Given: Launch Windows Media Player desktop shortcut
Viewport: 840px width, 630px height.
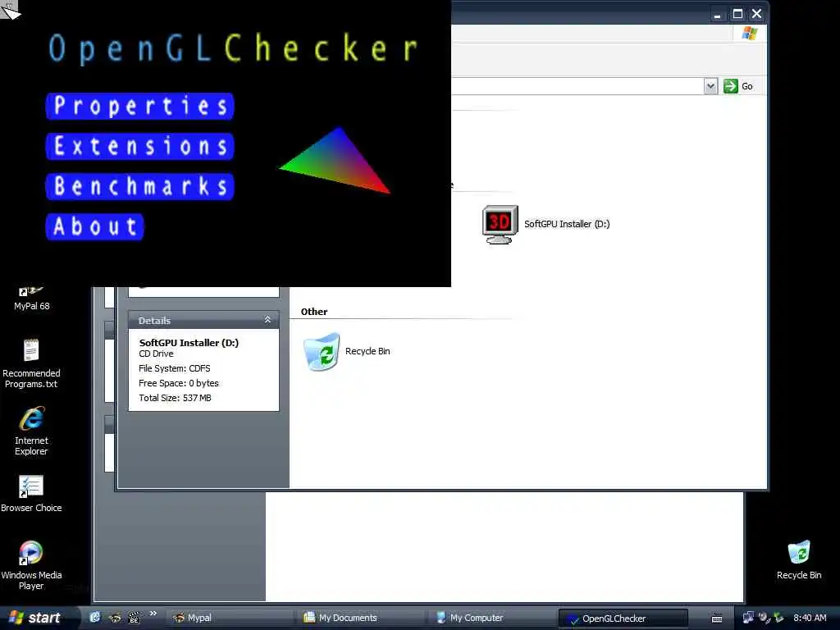Looking at the screenshot, I should 31,566.
